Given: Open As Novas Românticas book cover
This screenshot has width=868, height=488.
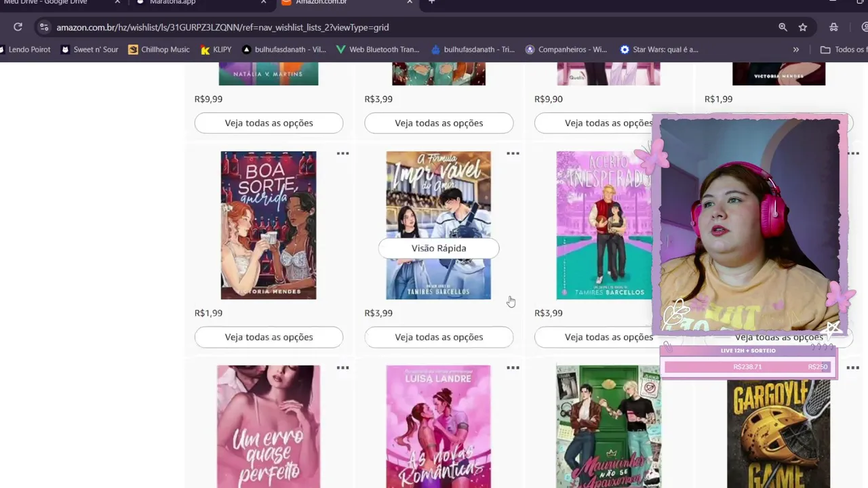Looking at the screenshot, I should 439,426.
